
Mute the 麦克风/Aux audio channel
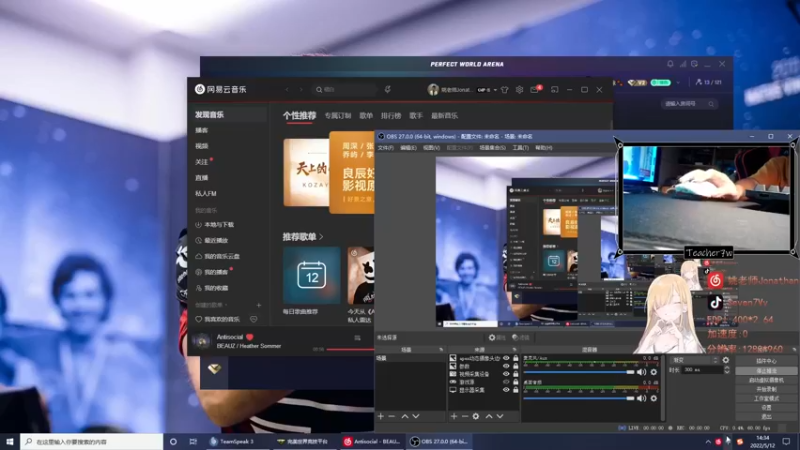point(641,372)
